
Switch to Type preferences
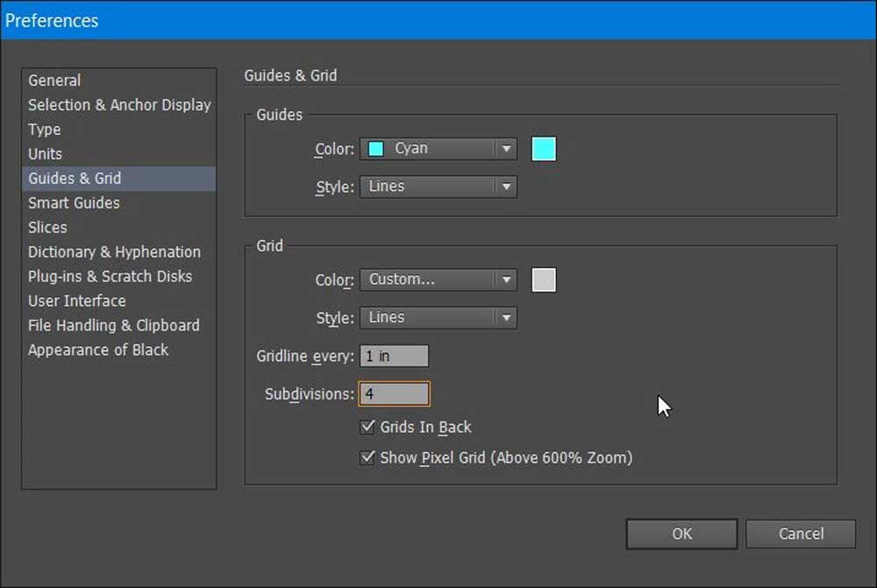(45, 130)
